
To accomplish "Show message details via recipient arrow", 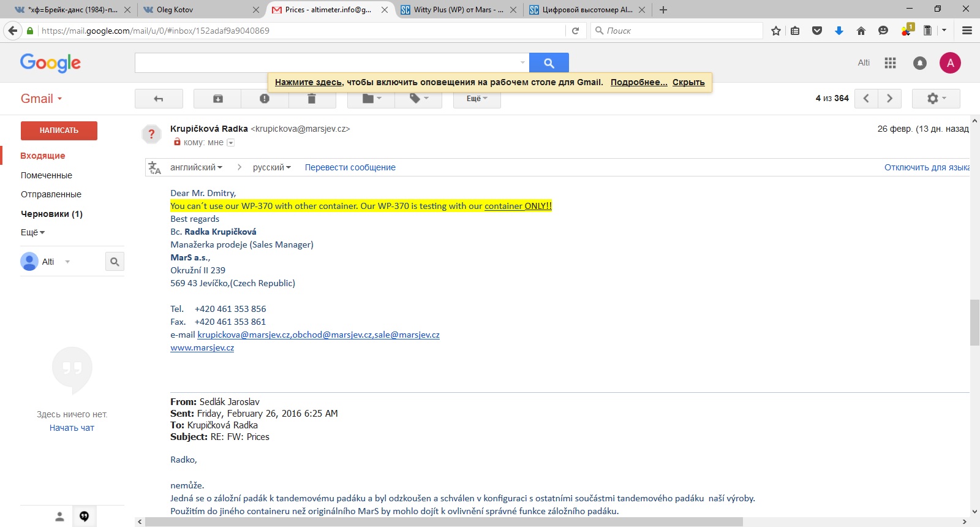I will [x=231, y=143].
